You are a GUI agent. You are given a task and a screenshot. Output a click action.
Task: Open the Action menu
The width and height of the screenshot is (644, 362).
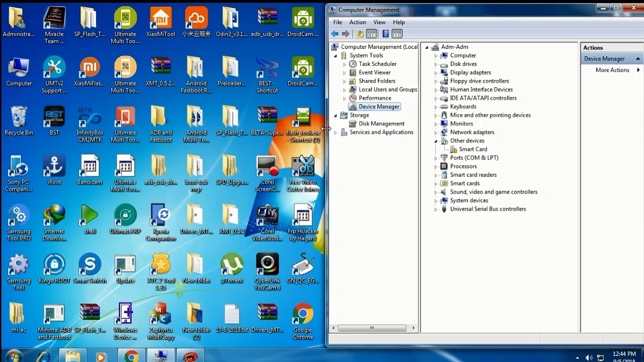(358, 22)
